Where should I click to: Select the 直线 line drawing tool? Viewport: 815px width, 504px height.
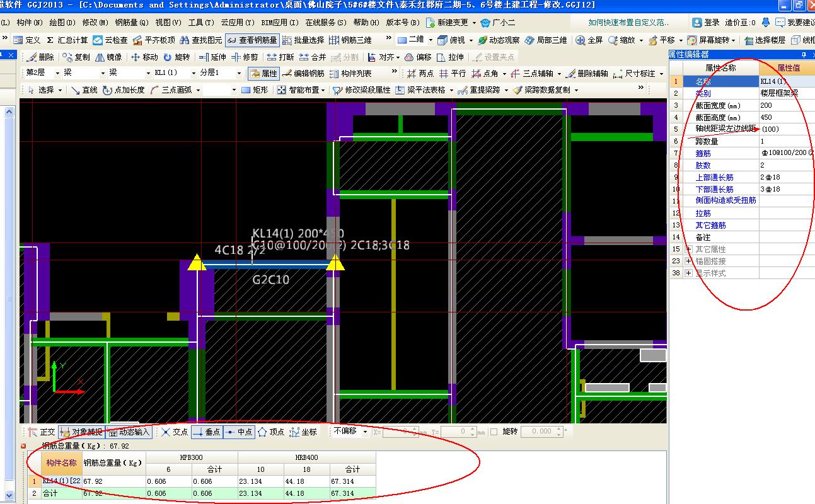pyautogui.click(x=84, y=90)
